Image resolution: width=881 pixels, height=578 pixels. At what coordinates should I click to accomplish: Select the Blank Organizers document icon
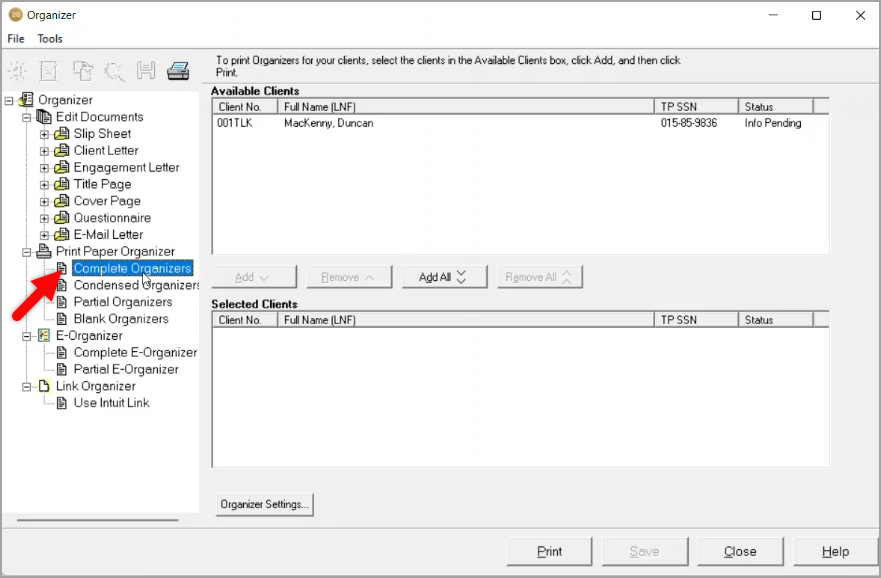62,319
